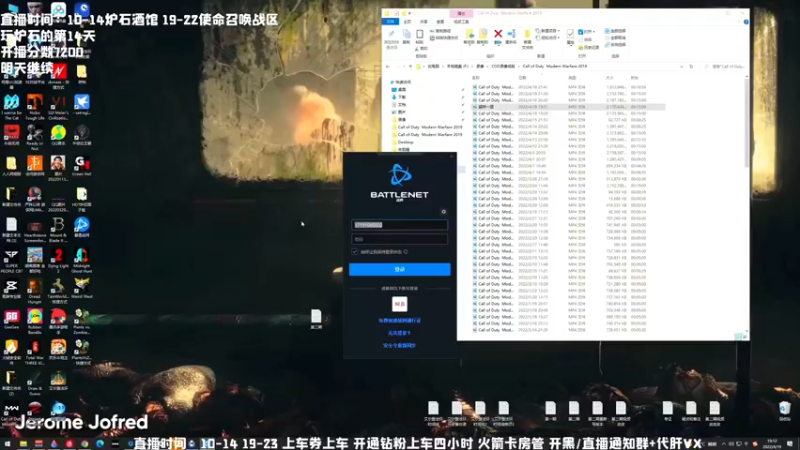The height and width of the screenshot is (450, 800).
Task: Toggle the keep me logged in checkbox
Action: point(355,252)
